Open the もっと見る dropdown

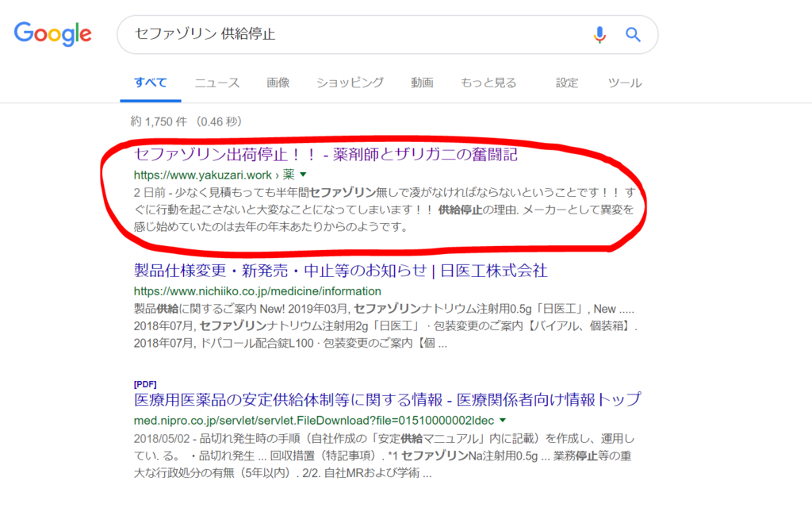coord(489,82)
